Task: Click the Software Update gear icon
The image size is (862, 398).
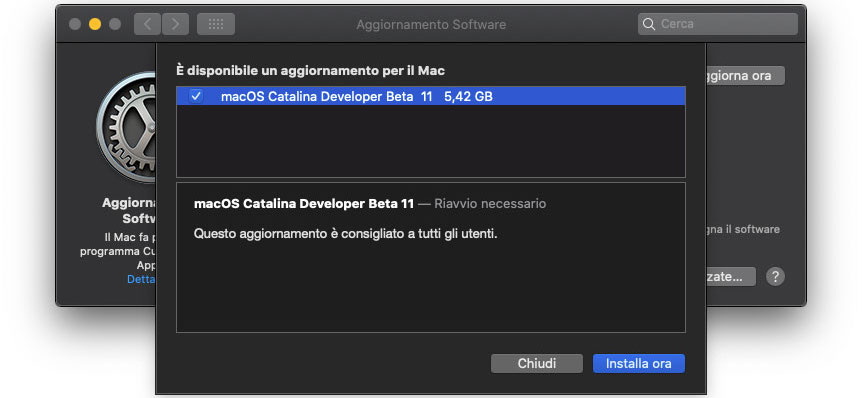Action: tap(126, 129)
